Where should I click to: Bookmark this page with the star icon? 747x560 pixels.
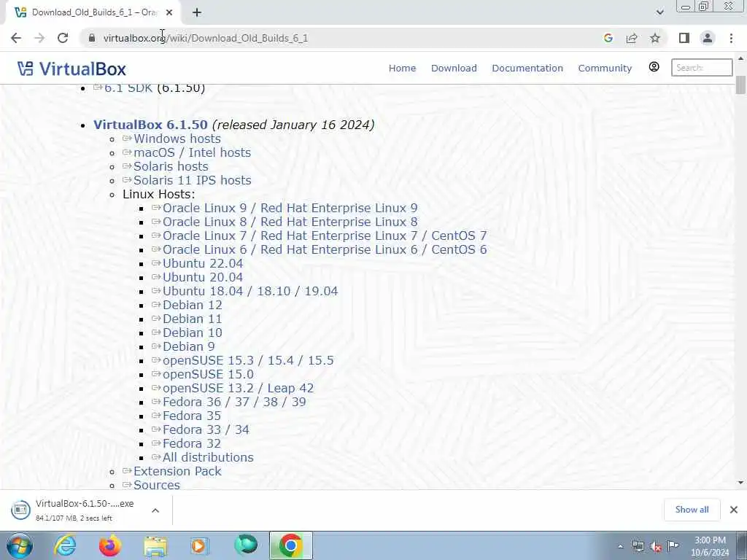point(655,38)
